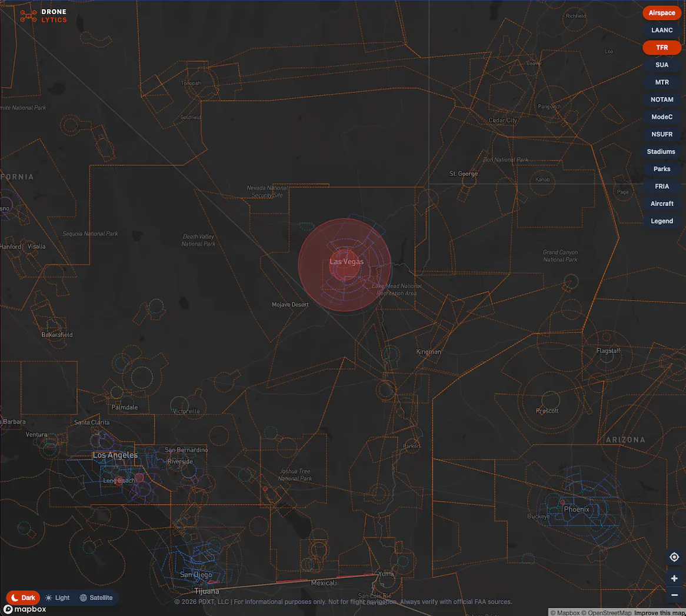
Task: Locate my position on map
Action: [674, 557]
